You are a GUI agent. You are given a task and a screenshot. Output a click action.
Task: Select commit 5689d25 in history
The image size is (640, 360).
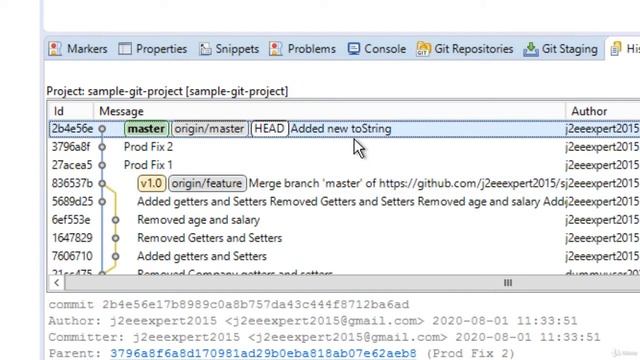pyautogui.click(x=344, y=202)
